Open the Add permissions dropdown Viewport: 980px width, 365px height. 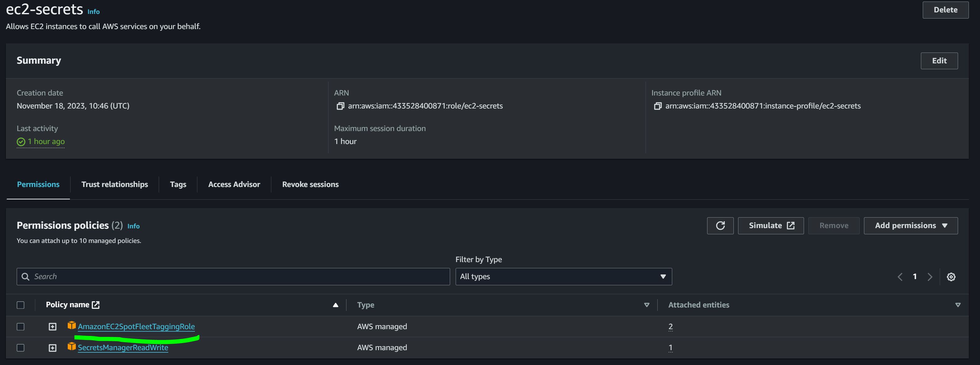pos(911,226)
